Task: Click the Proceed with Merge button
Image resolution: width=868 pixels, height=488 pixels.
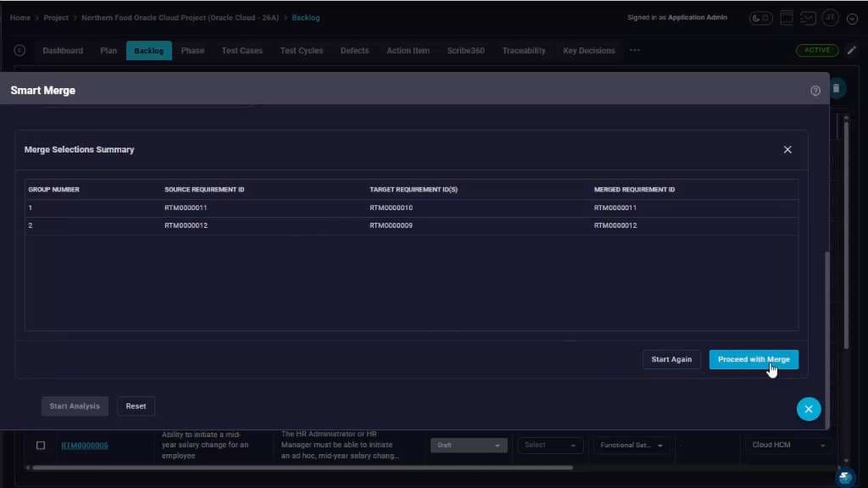Action: [754, 359]
